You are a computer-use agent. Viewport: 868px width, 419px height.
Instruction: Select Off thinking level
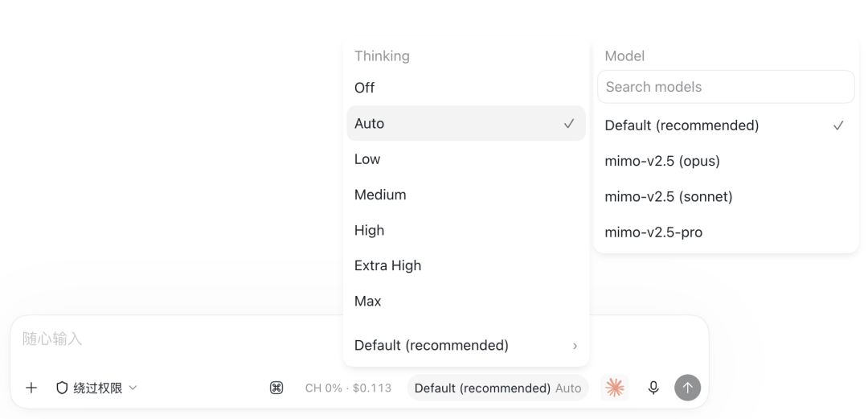tap(466, 88)
